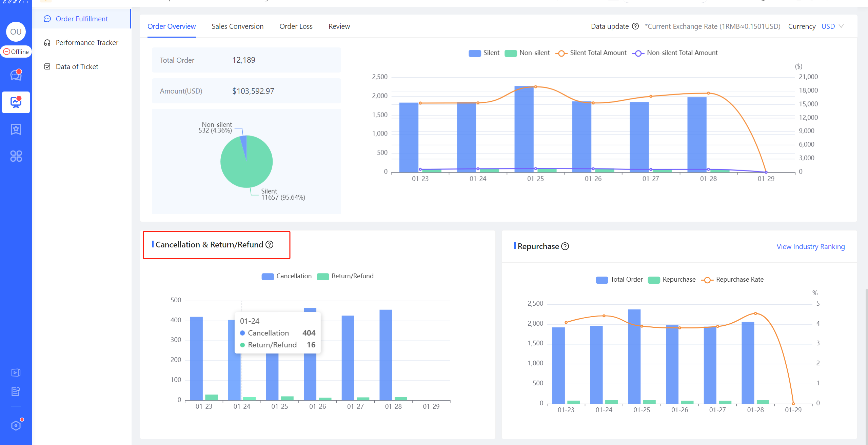Toggle Cancellation legend in refund chart

click(287, 276)
